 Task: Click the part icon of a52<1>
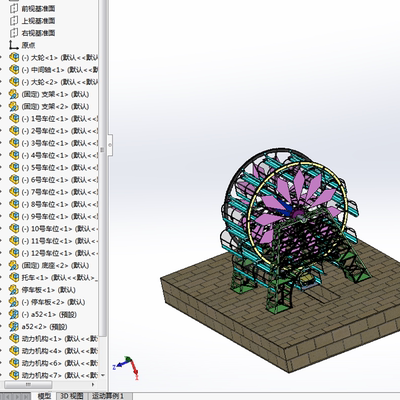pos(14,314)
